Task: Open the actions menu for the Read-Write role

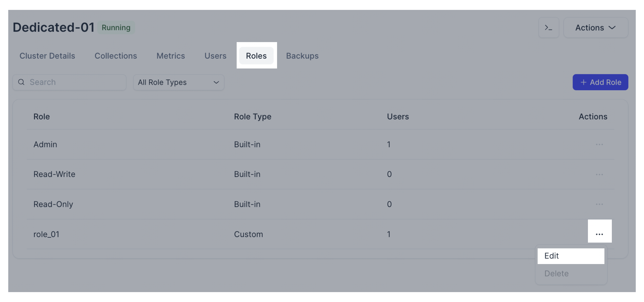Action: pyautogui.click(x=599, y=174)
